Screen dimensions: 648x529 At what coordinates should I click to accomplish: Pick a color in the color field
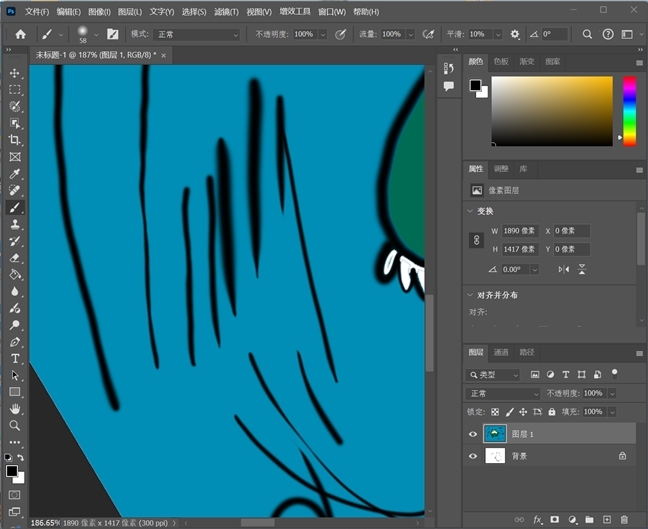(x=552, y=111)
